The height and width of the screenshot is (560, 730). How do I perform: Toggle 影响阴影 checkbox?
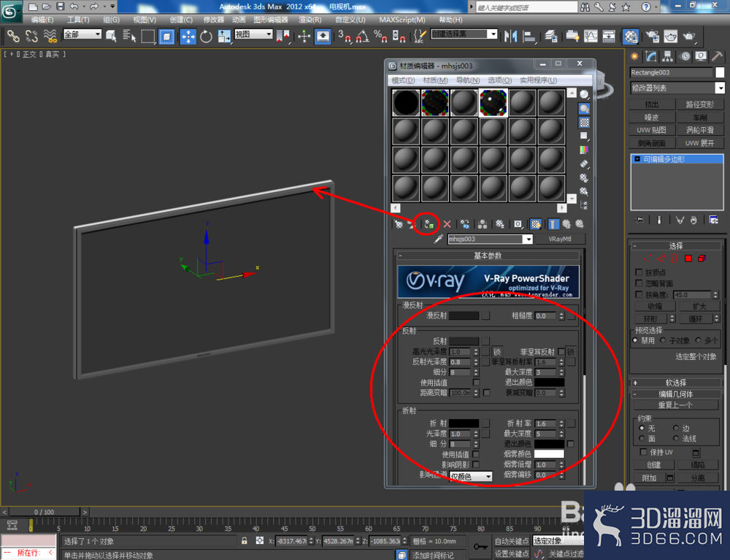pyautogui.click(x=476, y=464)
